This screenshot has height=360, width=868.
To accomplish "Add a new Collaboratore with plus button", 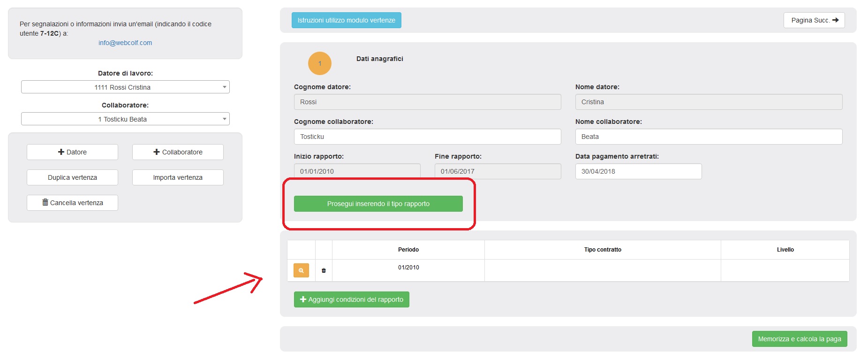I will 178,152.
